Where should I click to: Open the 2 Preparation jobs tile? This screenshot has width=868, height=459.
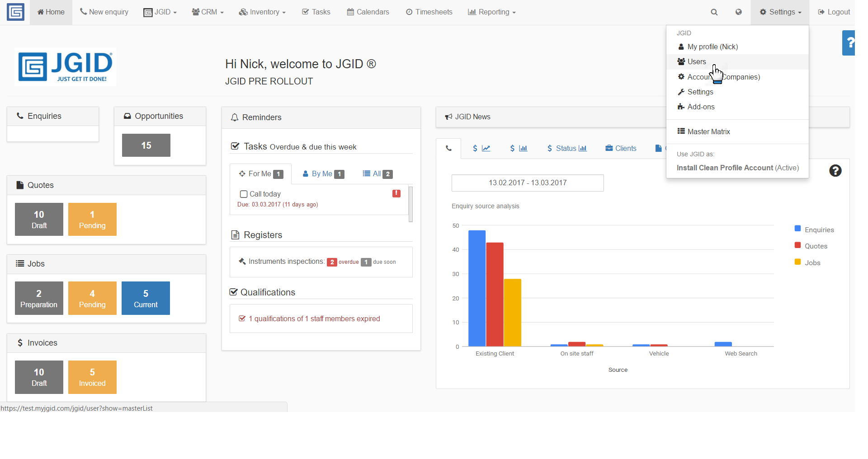click(39, 298)
